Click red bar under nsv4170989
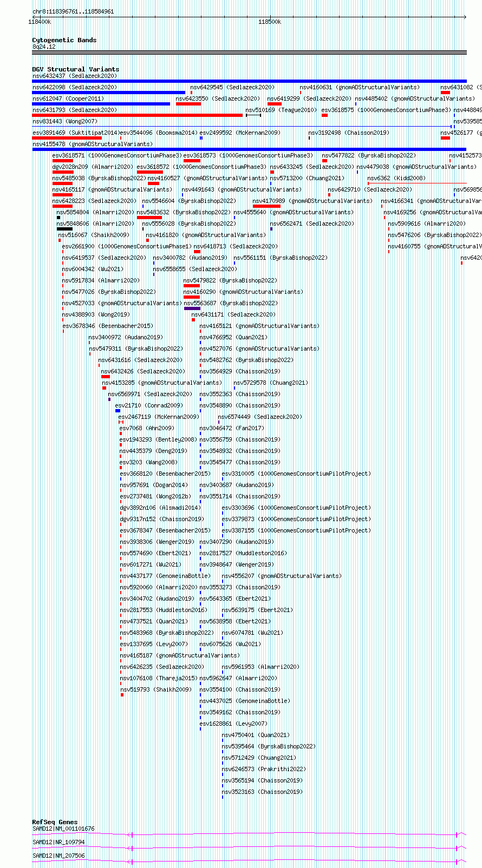The height and width of the screenshot is (868, 482). [x=266, y=206]
